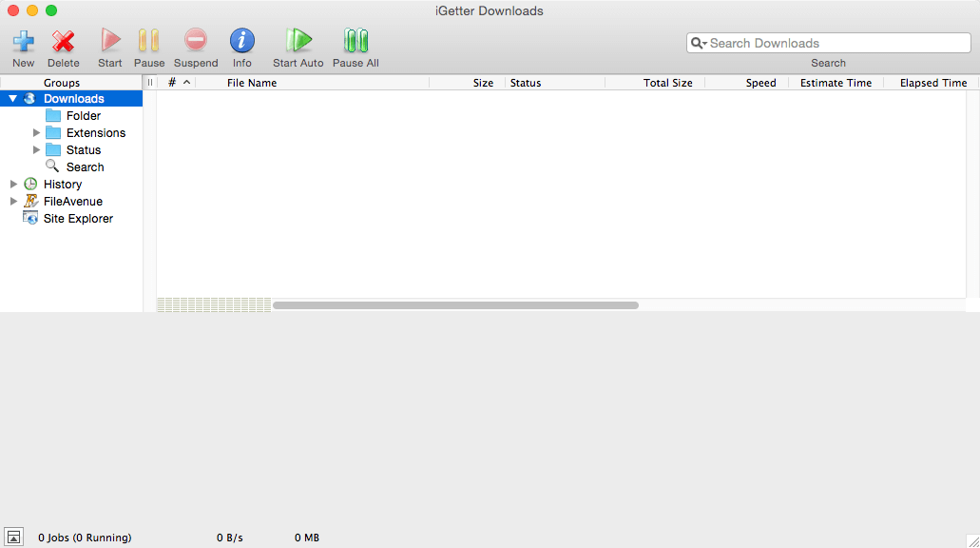Sort by Total Size column header
This screenshot has height=548, width=980.
pos(655,83)
